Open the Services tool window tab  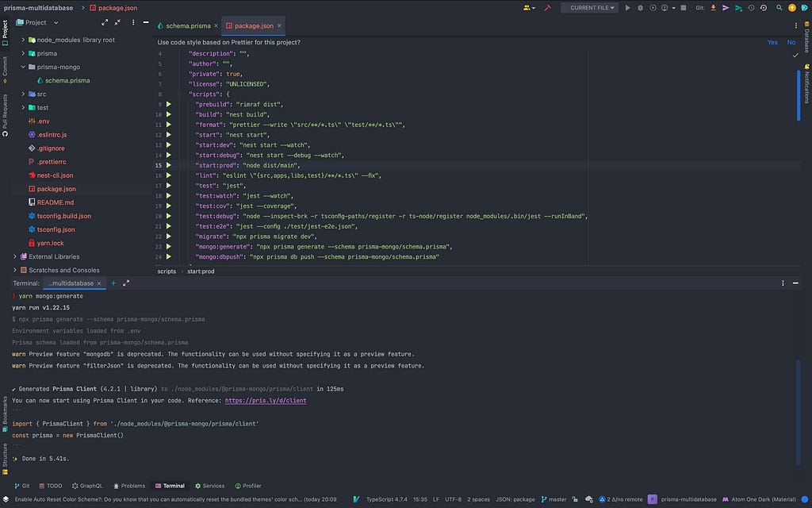[x=209, y=486]
